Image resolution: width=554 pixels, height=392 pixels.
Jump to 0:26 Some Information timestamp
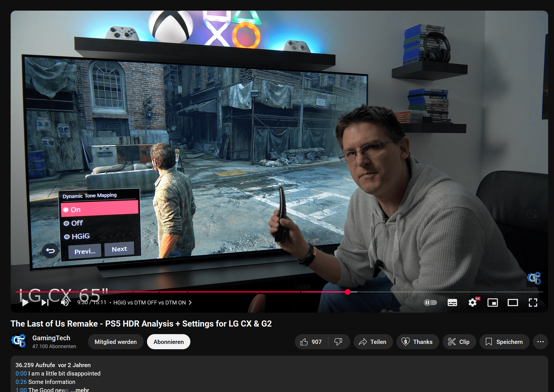tap(21, 382)
